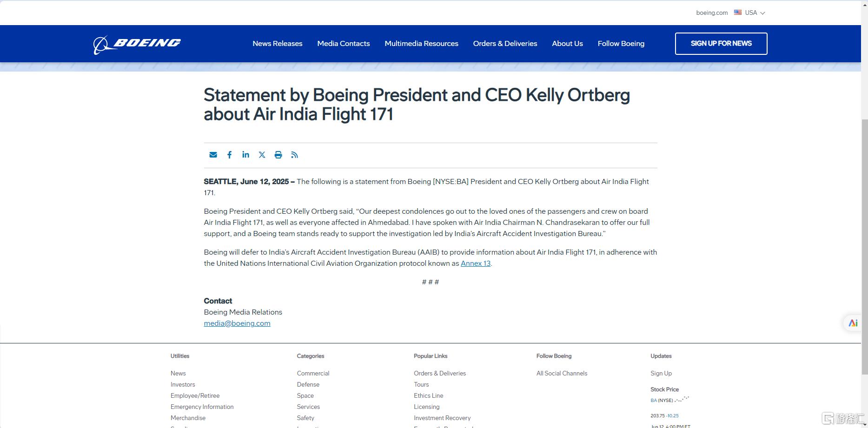Click the print page icon
The height and width of the screenshot is (428, 868).
click(278, 155)
